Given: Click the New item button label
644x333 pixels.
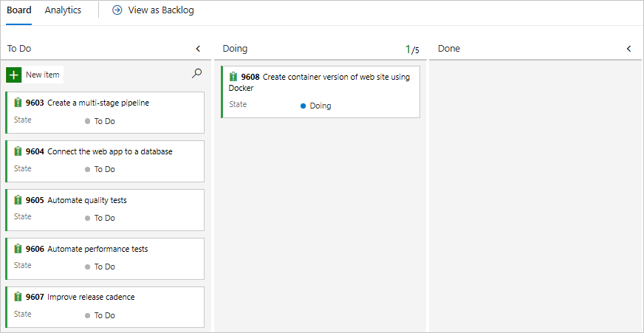Looking at the screenshot, I should coord(43,75).
